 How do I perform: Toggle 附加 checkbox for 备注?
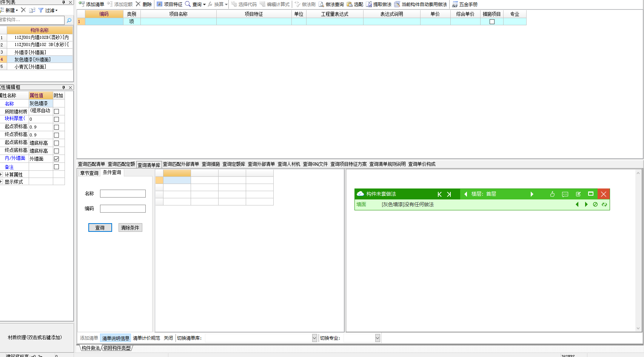tap(56, 167)
